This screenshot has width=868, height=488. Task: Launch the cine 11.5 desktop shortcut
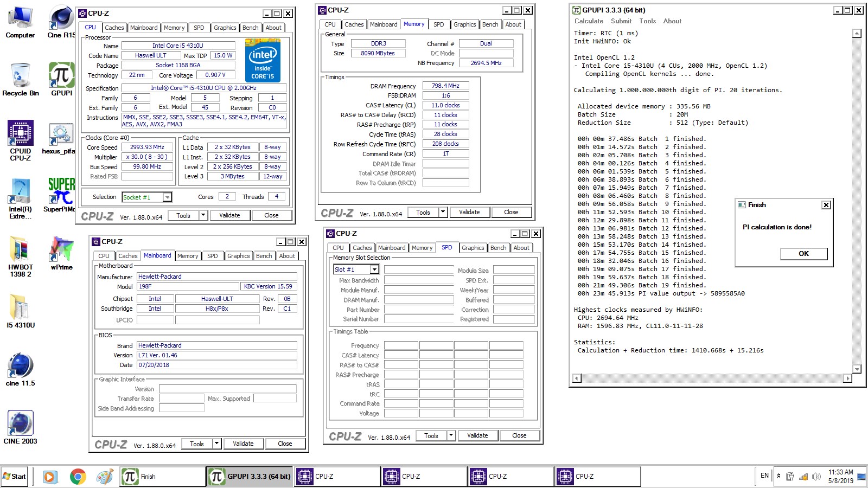coord(20,369)
